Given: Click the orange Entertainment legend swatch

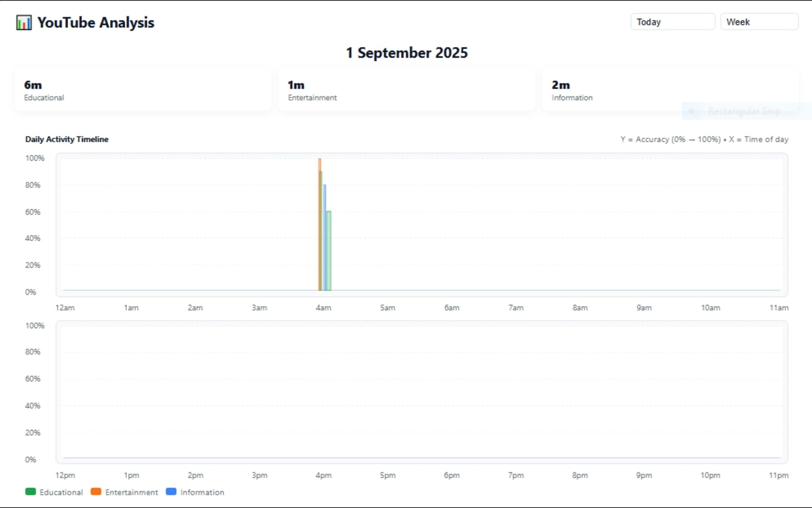Looking at the screenshot, I should coord(96,491).
